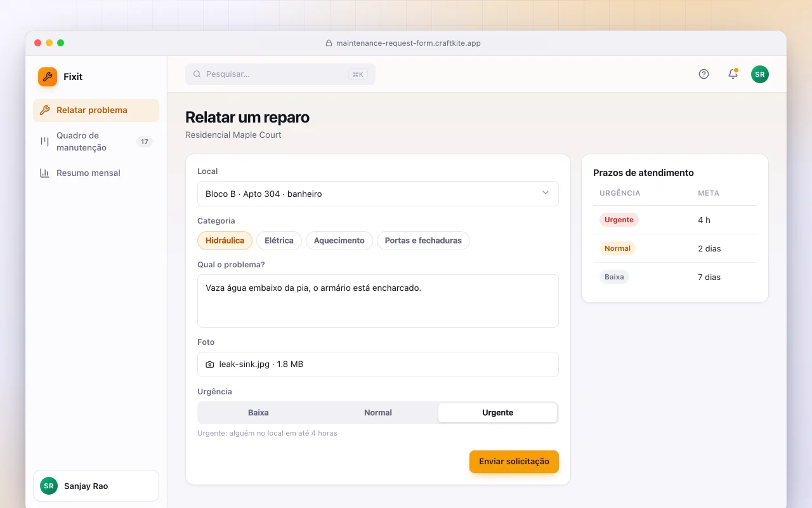This screenshot has height=508, width=812.
Task: Open the SR profile avatar in top bar
Action: 760,74
